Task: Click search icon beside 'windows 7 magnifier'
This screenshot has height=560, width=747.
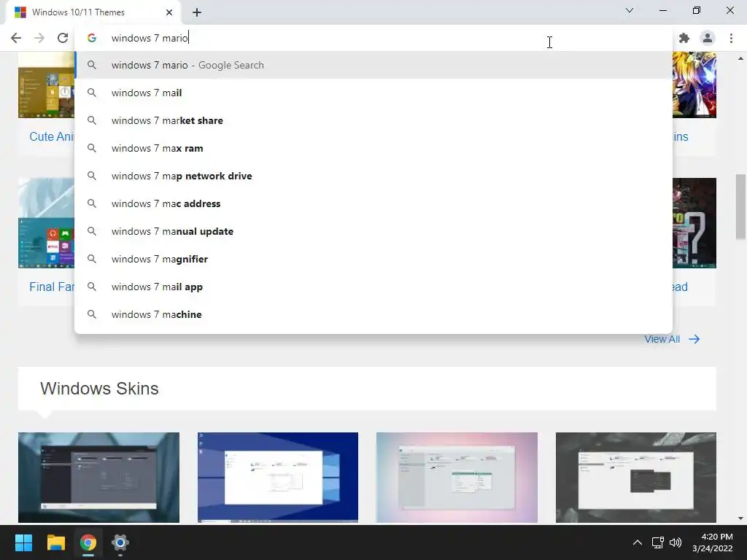Action: click(92, 259)
